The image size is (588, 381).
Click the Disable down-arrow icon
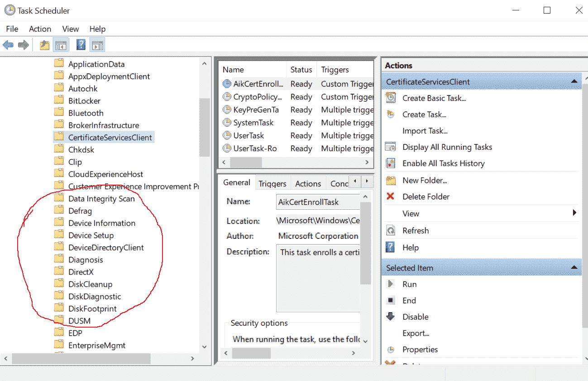coord(390,317)
